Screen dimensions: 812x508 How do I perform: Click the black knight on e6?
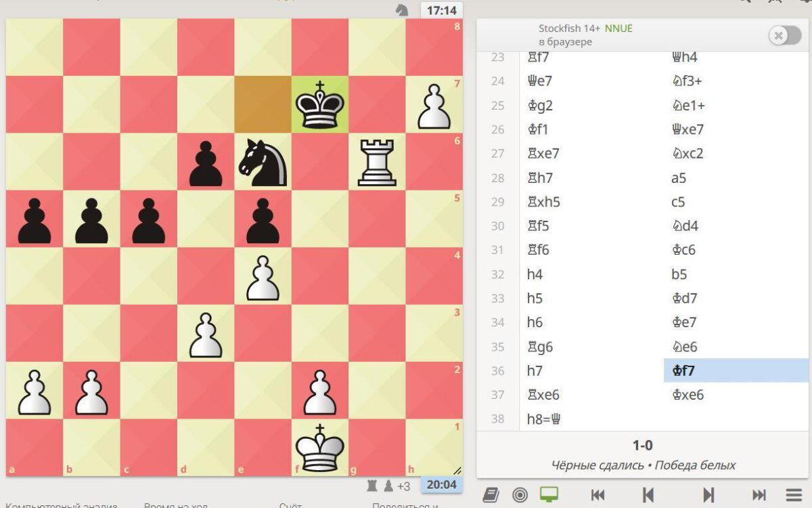coord(263,162)
